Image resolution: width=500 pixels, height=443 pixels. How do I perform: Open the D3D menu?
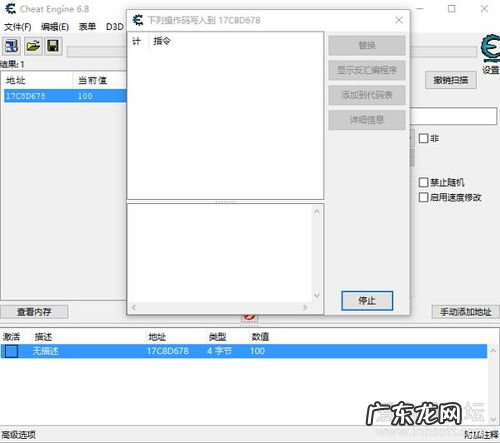[115, 27]
